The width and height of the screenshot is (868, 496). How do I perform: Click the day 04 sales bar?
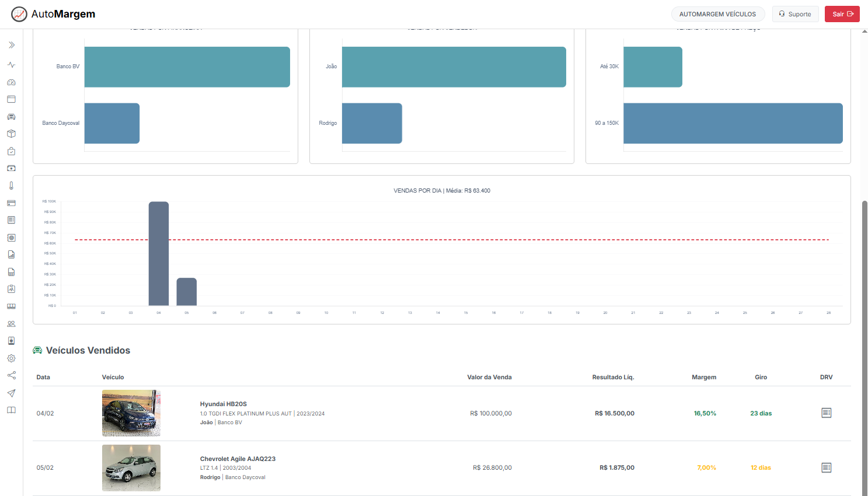click(159, 254)
